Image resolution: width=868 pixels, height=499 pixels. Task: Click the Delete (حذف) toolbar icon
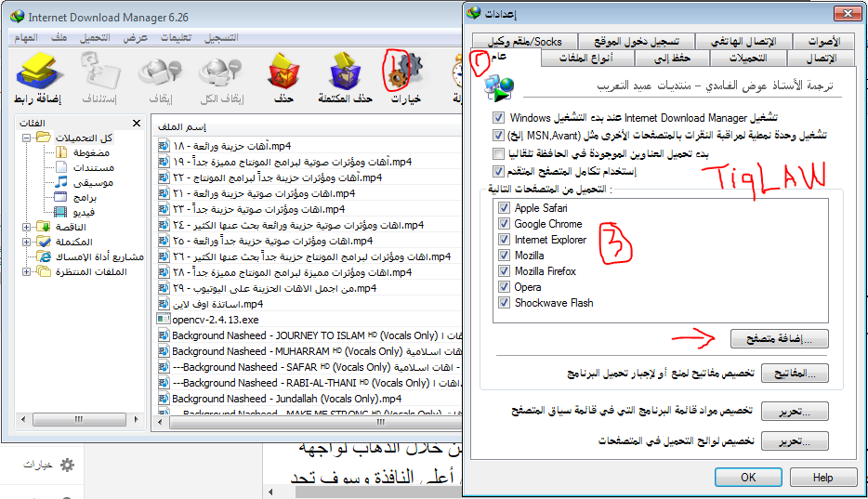tap(283, 71)
